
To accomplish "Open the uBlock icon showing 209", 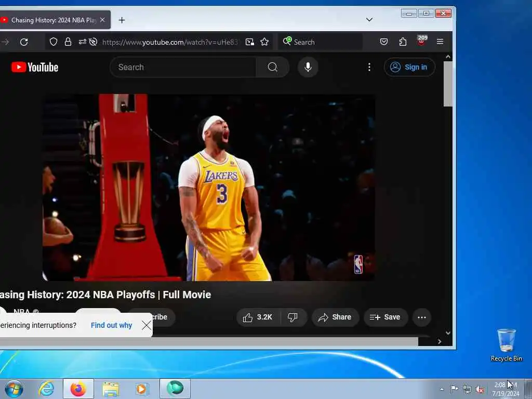I will pos(422,41).
